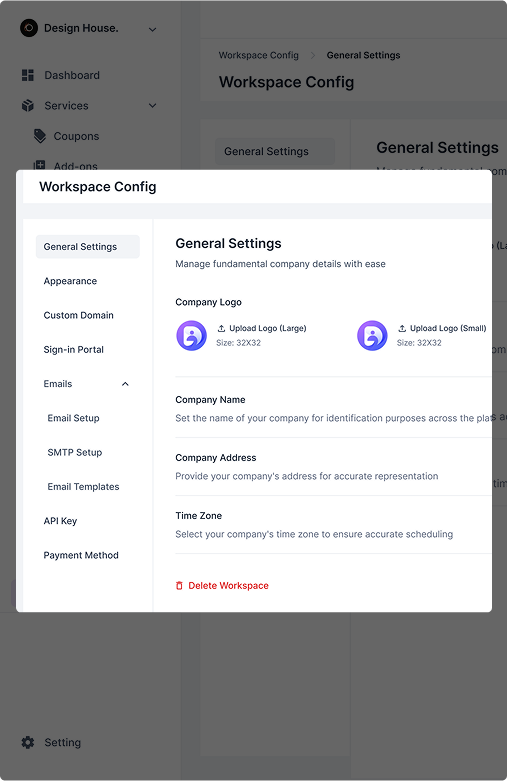The height and width of the screenshot is (781, 507).
Task: Click upload icon for Logo (Large)
Action: click(221, 328)
